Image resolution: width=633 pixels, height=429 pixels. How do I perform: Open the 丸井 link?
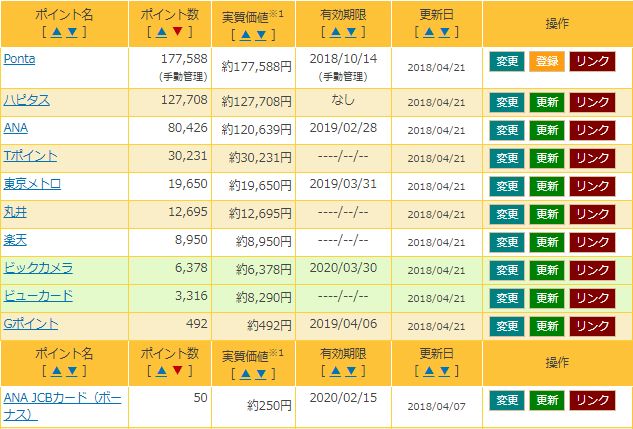click(15, 212)
